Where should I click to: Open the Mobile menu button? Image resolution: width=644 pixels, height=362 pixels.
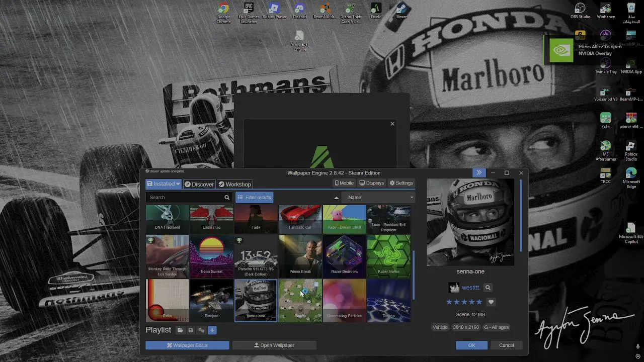click(x=344, y=183)
